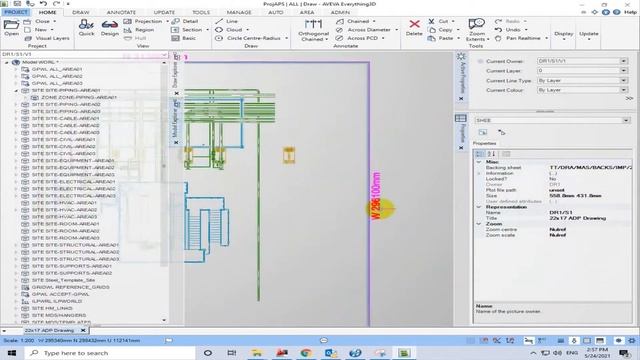Click the New button in Project group
The image size is (640, 360).
pos(39,30)
